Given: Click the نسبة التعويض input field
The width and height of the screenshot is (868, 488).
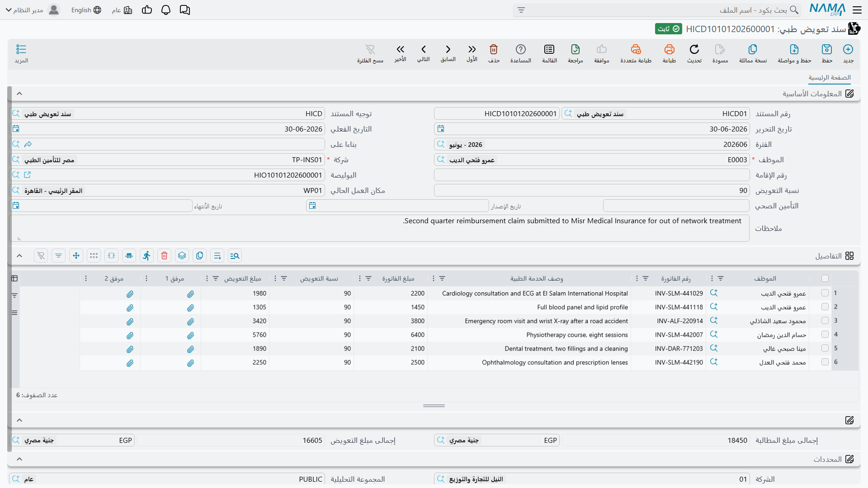Looking at the screenshot, I should click(x=591, y=190).
